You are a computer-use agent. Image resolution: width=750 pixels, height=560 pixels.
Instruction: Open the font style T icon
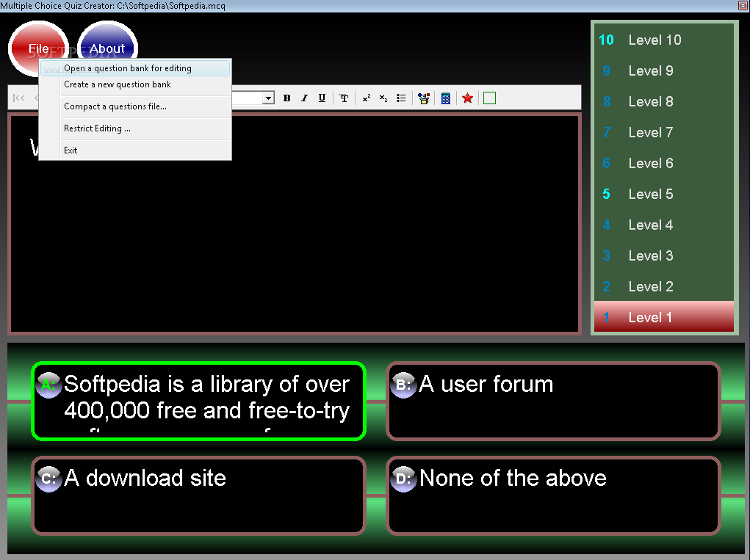click(344, 98)
